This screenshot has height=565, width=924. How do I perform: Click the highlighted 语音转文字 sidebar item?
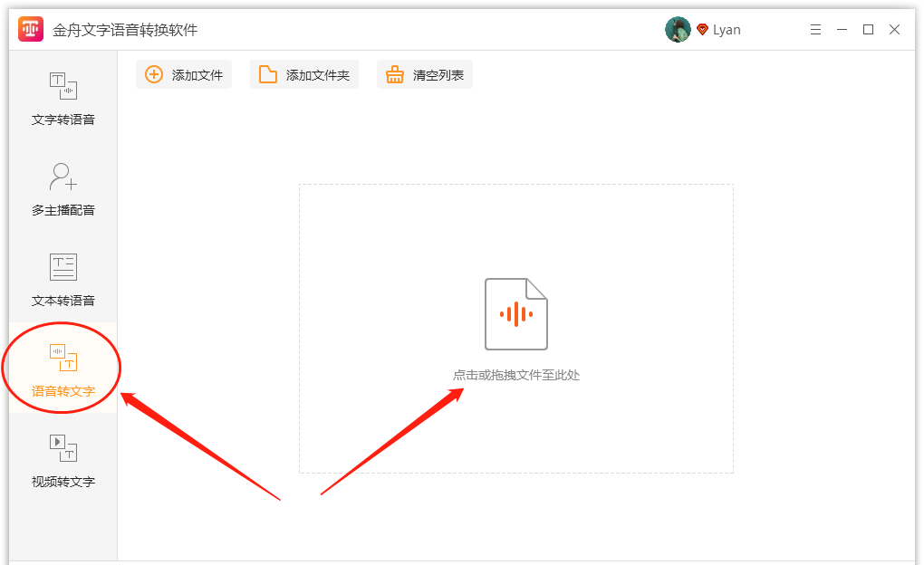[63, 369]
